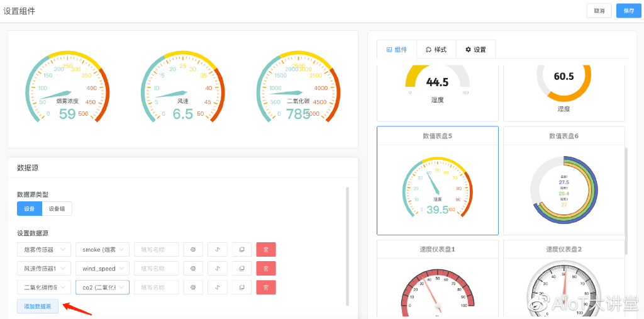Switch to the 组件 tab
The width and height of the screenshot is (644, 319).
[397, 49]
